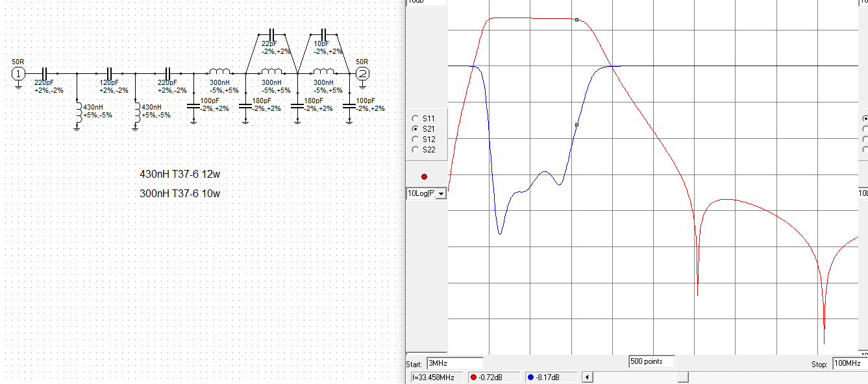The height and width of the screenshot is (384, 868).
Task: Switch the trace to S22
Action: pyautogui.click(x=415, y=150)
